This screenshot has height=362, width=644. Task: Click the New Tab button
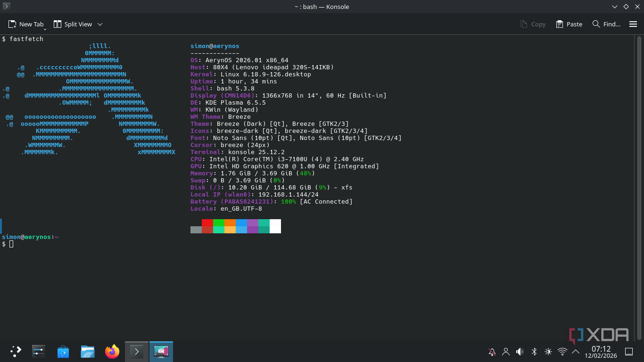(25, 24)
